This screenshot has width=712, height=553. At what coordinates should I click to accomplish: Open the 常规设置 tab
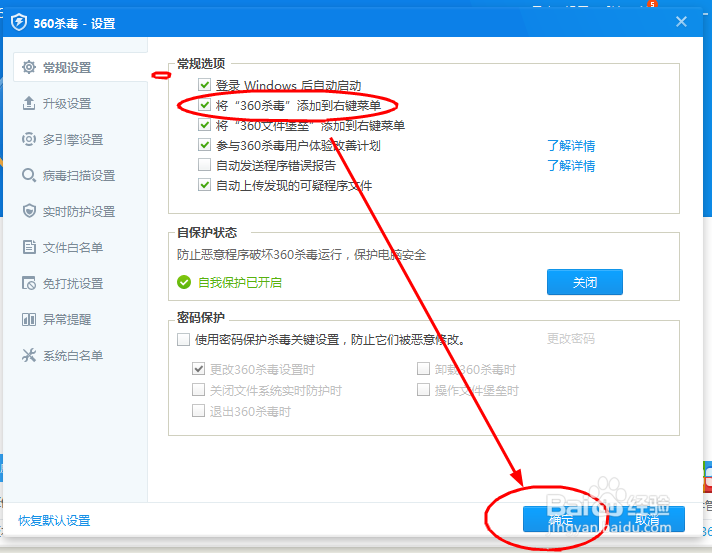pyautogui.click(x=80, y=67)
